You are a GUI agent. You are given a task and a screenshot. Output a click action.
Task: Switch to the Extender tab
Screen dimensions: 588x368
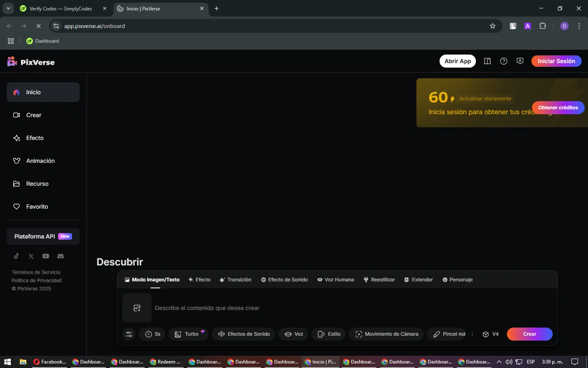tap(418, 280)
